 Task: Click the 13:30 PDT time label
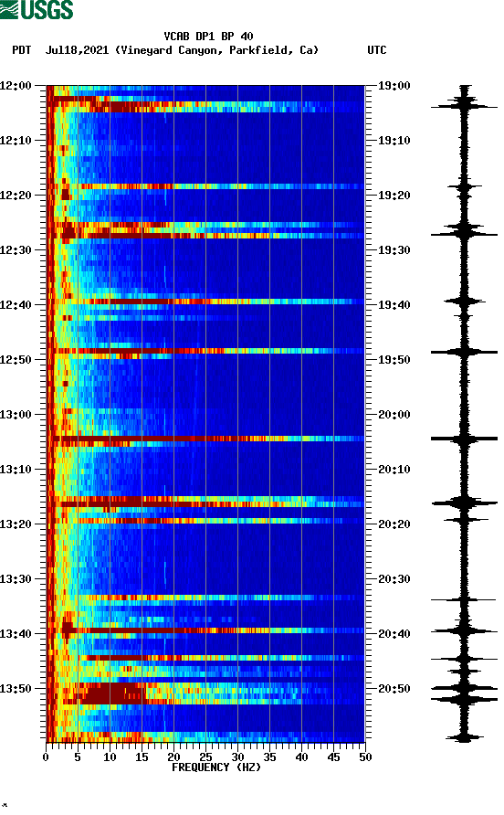tap(16, 579)
